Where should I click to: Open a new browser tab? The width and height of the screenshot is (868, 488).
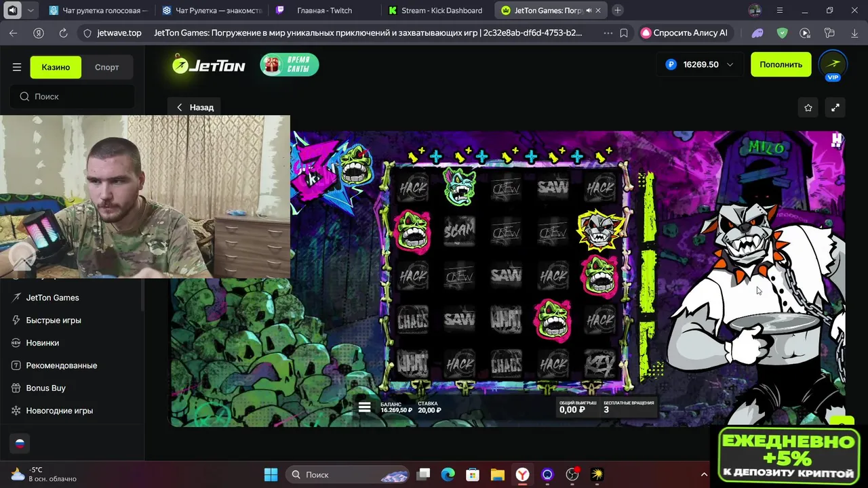(x=617, y=10)
